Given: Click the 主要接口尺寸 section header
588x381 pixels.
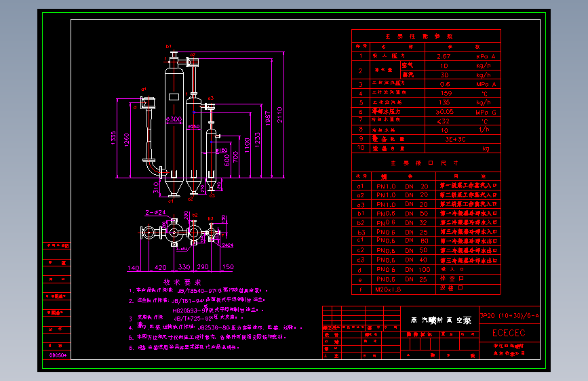Looking at the screenshot, I should [425, 163].
